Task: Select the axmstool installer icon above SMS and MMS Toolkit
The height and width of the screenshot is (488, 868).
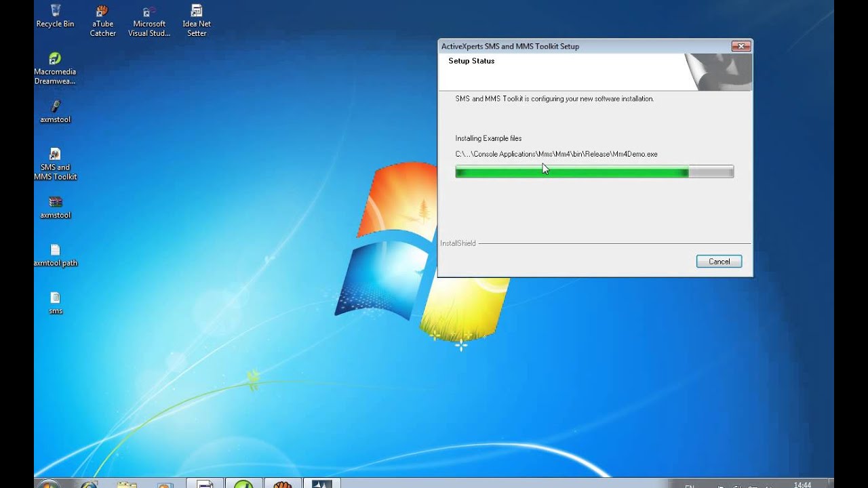Action: click(56, 112)
